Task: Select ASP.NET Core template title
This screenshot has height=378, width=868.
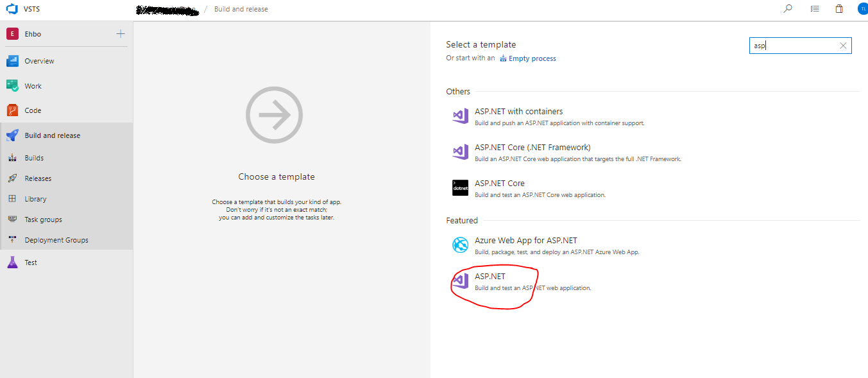Action: (499, 183)
